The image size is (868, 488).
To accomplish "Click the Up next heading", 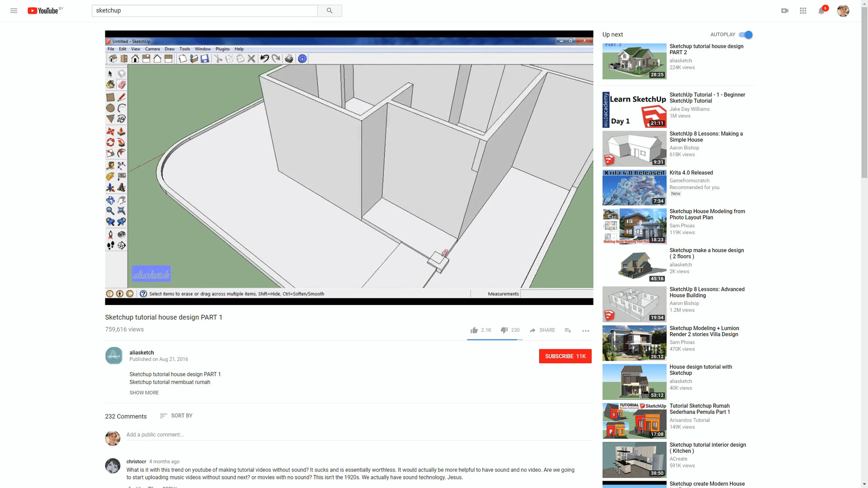I will coord(613,34).
